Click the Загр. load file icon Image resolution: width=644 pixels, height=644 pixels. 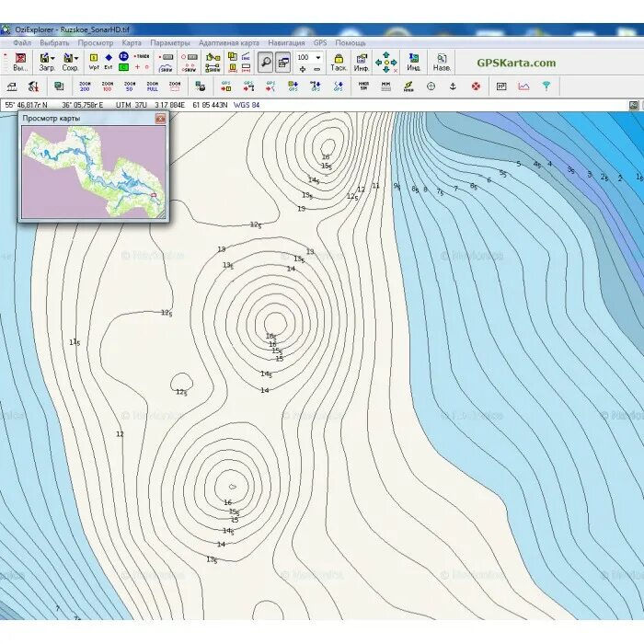[x=44, y=58]
